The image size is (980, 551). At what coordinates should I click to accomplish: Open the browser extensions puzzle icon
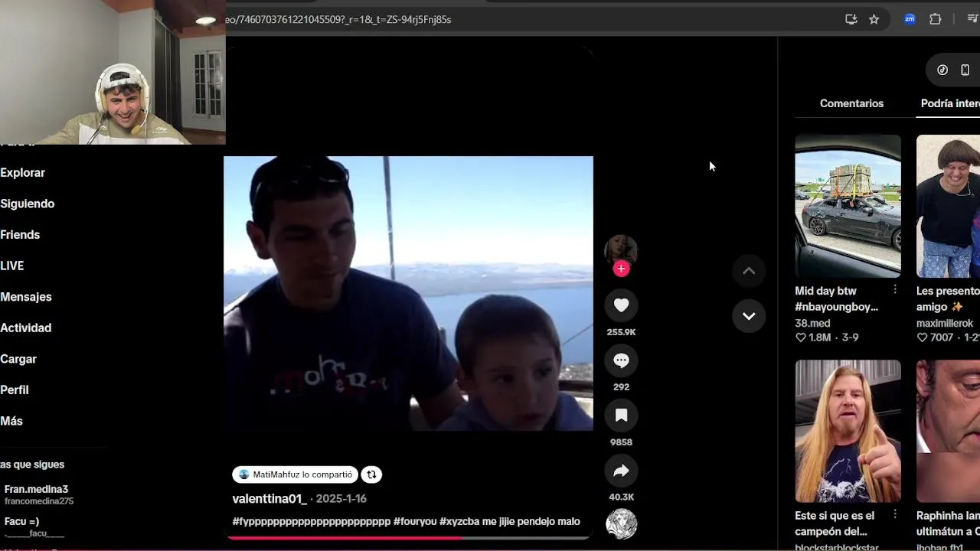(935, 19)
